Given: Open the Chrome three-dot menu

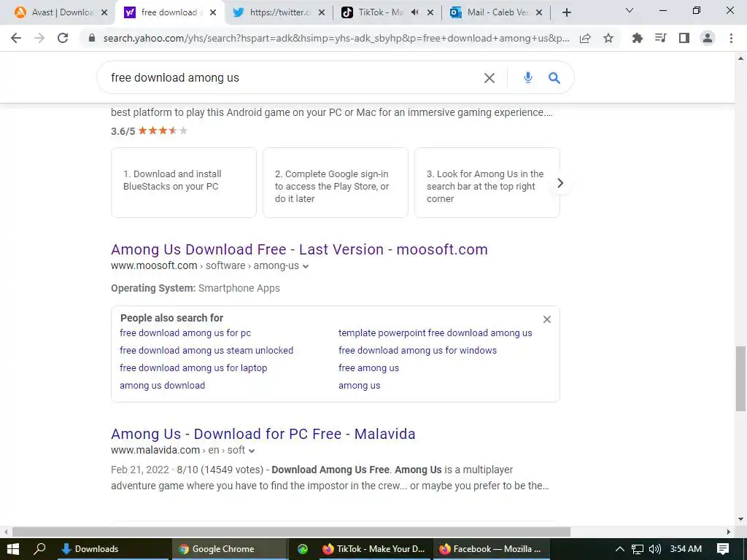Looking at the screenshot, I should (731, 38).
